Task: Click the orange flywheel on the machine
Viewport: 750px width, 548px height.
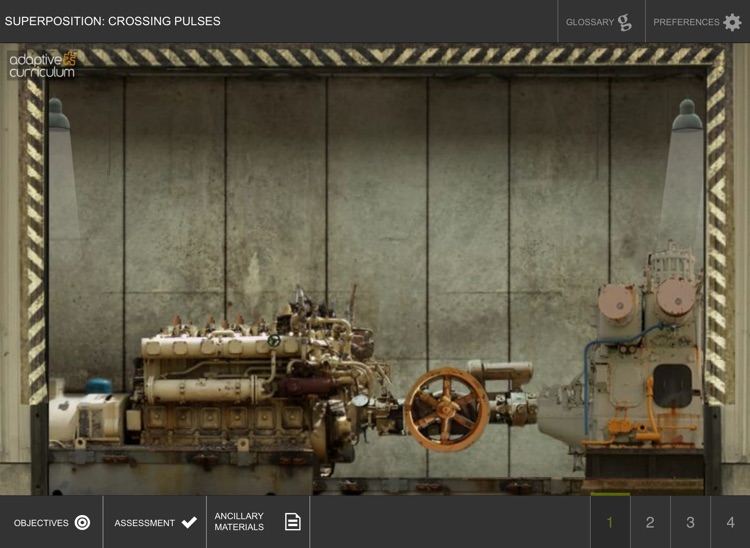Action: [x=446, y=409]
